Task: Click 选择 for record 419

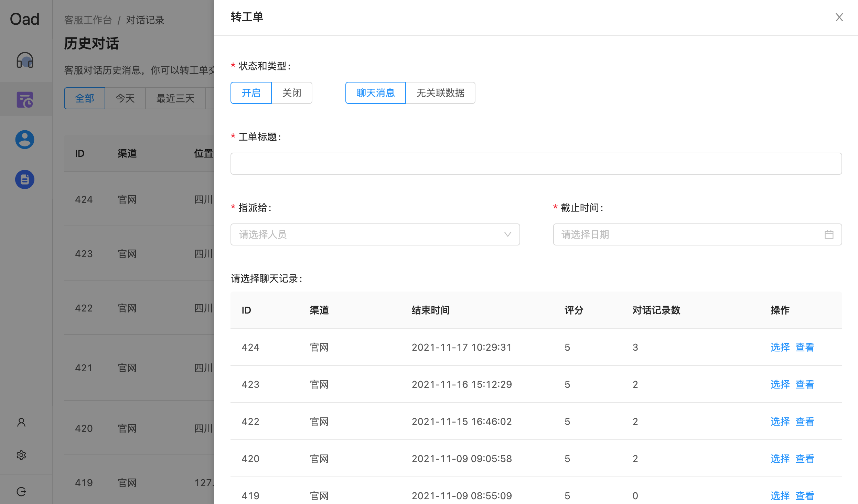Action: click(x=780, y=496)
